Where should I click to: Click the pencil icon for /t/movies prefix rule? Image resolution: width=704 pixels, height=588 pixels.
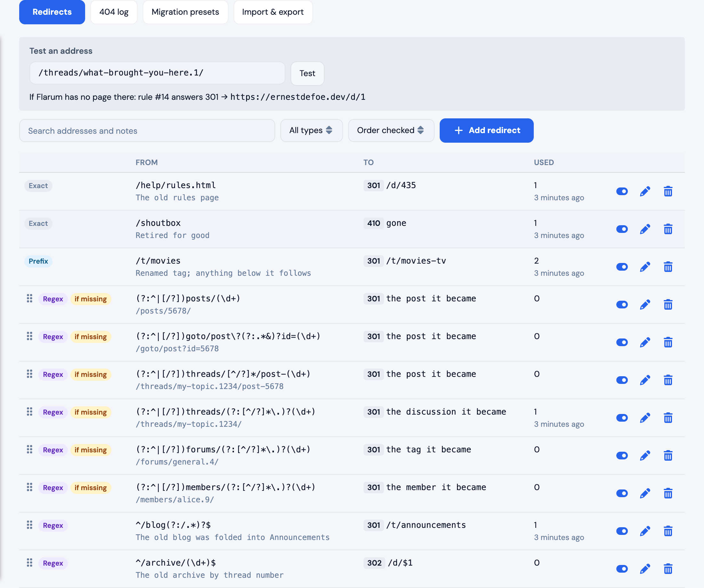tap(645, 267)
